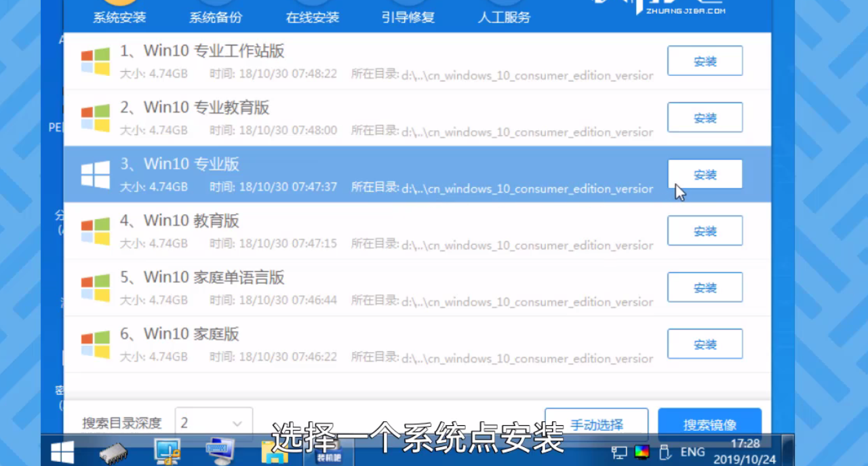
Task: Install Win10 家庭单语言版
Action: pos(705,288)
